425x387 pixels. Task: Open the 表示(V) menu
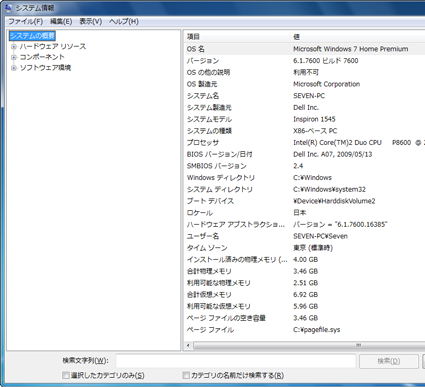90,22
